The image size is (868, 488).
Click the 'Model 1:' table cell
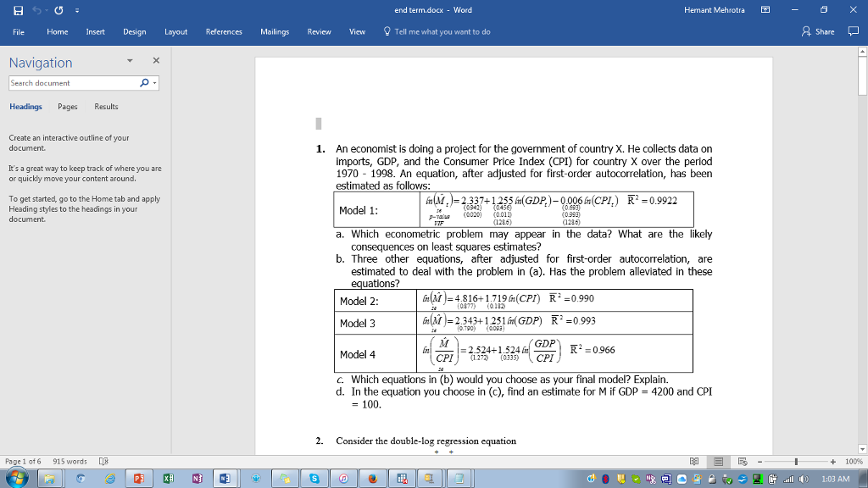coord(376,210)
